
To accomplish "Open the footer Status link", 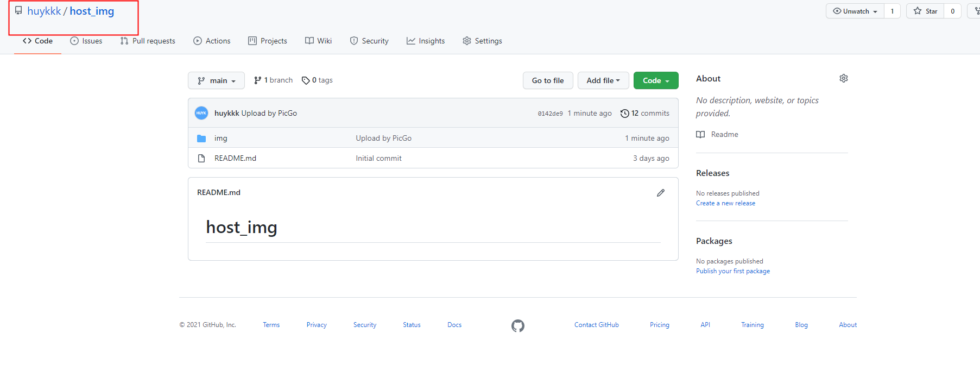I will [412, 325].
